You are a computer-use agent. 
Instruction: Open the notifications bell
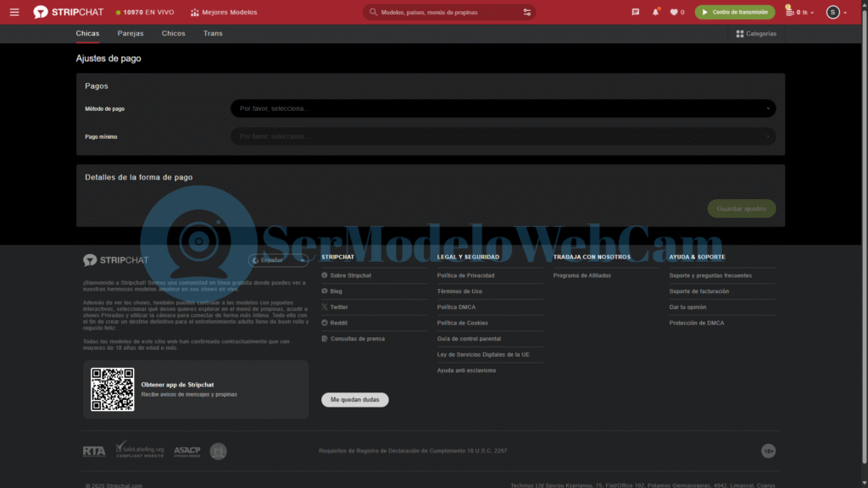click(656, 12)
